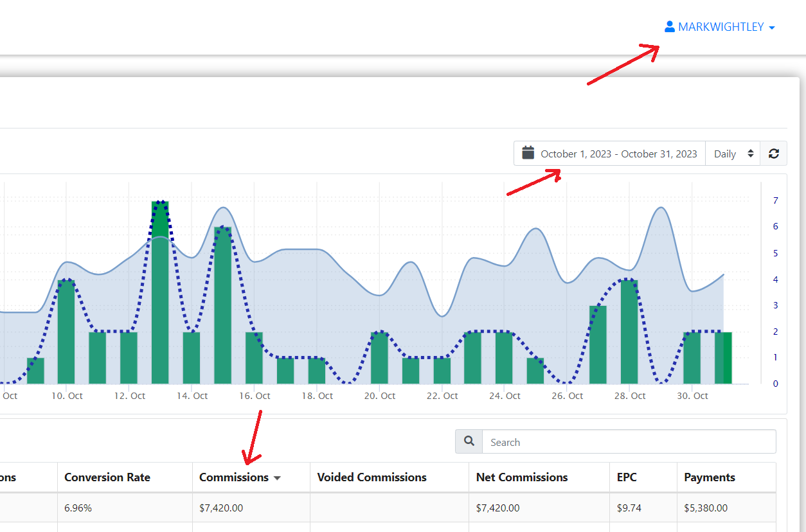
Task: Click the $7,420.00 Commissions cell
Action: tap(221, 508)
